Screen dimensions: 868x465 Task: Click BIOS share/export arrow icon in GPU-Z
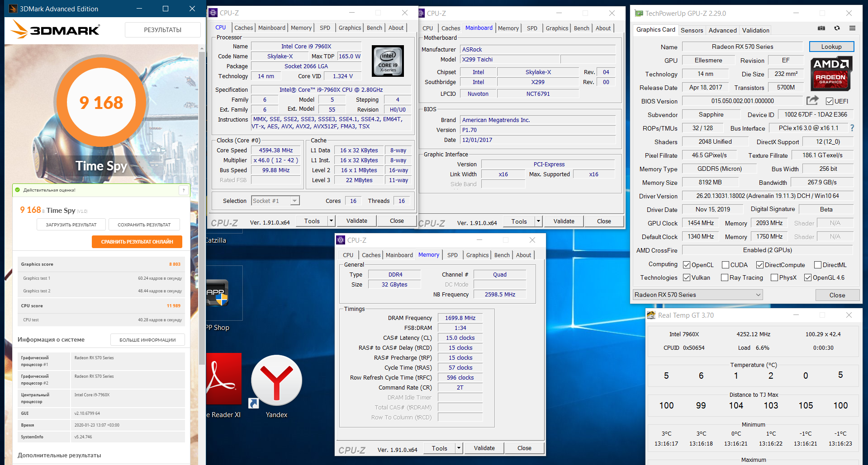pyautogui.click(x=813, y=100)
